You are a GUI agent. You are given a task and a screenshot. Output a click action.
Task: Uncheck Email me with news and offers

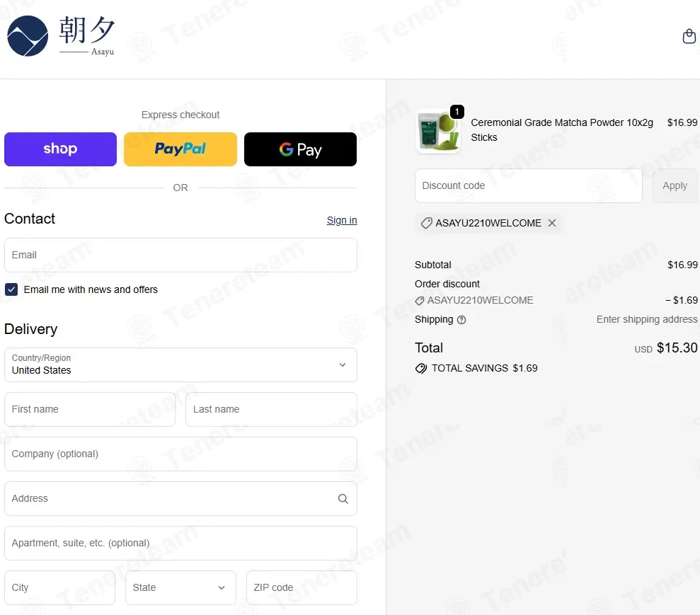pyautogui.click(x=11, y=289)
